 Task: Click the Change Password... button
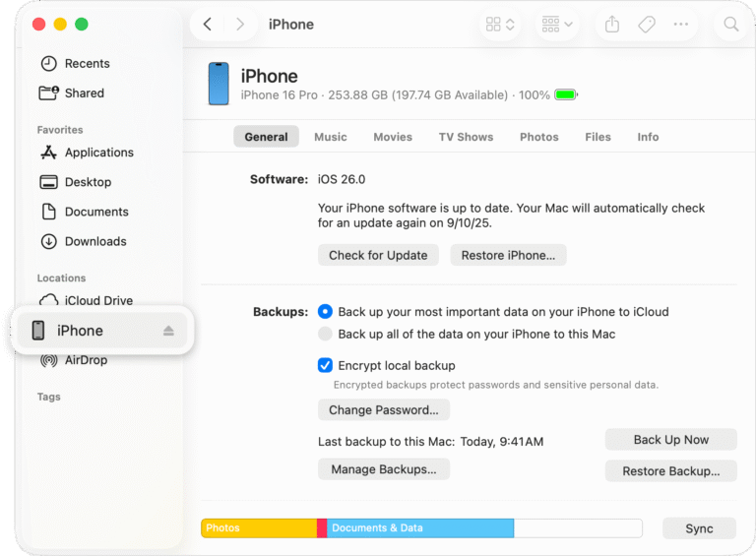pyautogui.click(x=384, y=409)
